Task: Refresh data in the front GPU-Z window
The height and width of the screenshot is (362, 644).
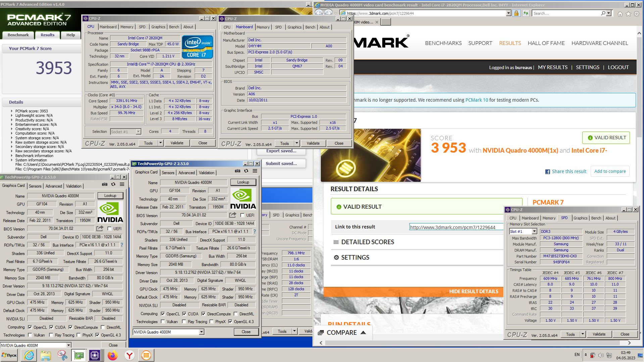Action: [246, 171]
